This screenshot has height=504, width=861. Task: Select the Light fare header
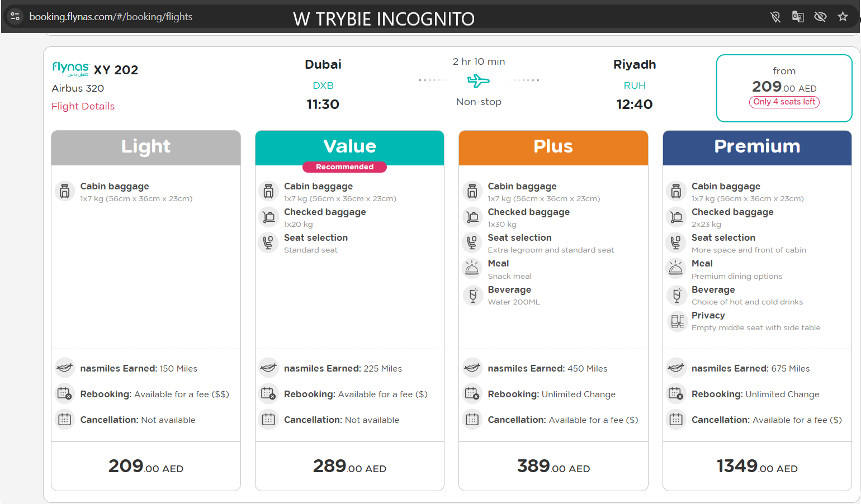(146, 148)
